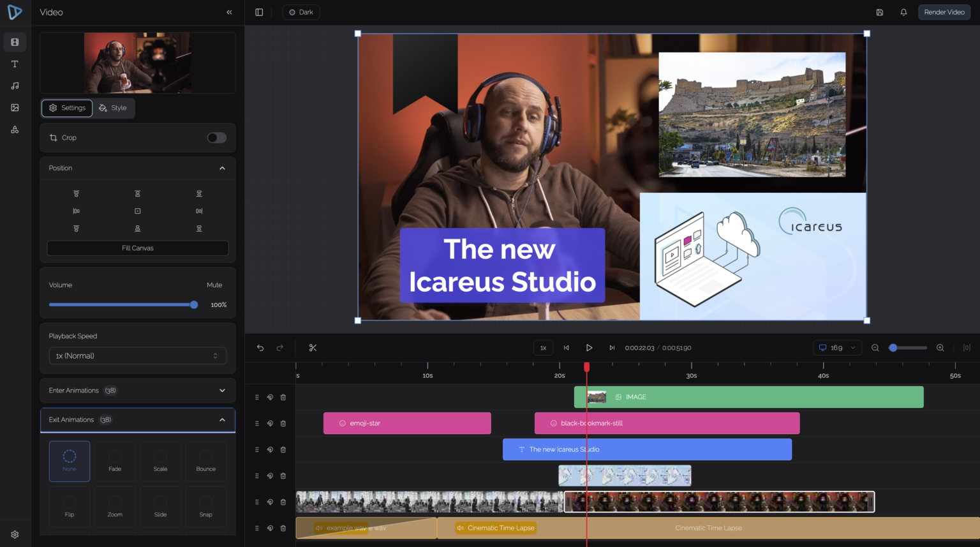Open settings gear at sidebar bottom
Screen dimensions: 980x547
[x=15, y=534]
